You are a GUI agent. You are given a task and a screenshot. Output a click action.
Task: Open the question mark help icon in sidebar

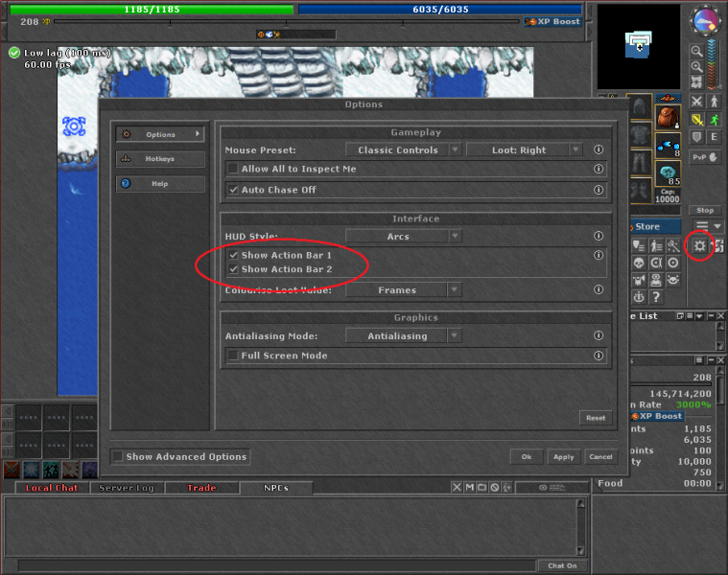(655, 297)
